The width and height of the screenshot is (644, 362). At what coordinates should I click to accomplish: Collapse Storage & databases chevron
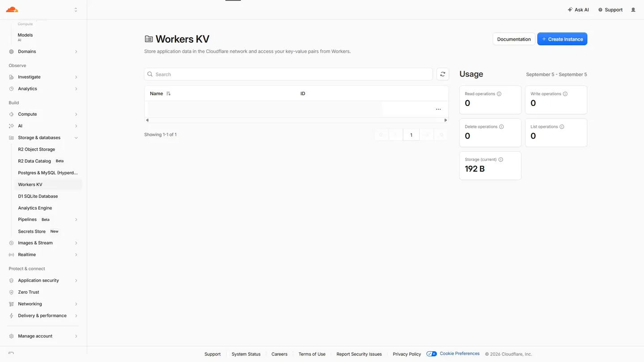76,138
